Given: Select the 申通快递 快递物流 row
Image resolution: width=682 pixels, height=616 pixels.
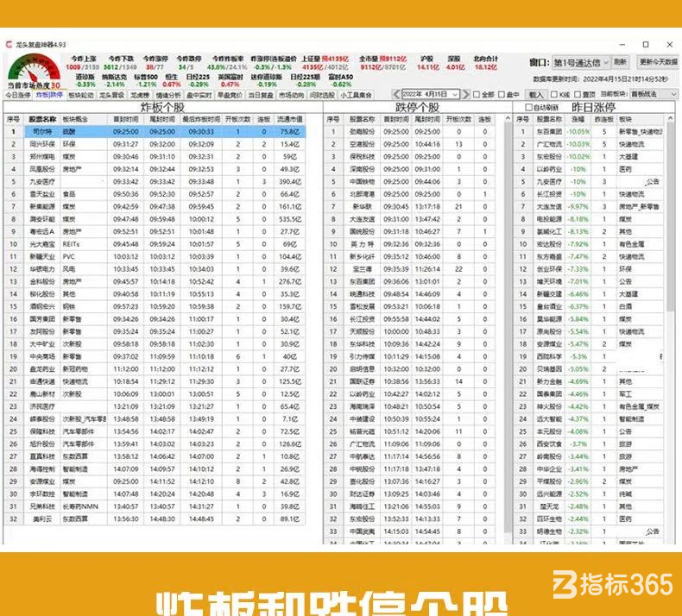Looking at the screenshot, I should coord(155,381).
